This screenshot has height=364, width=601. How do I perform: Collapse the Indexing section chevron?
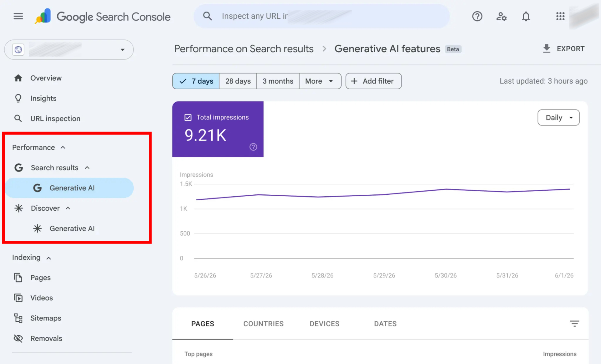(49, 258)
